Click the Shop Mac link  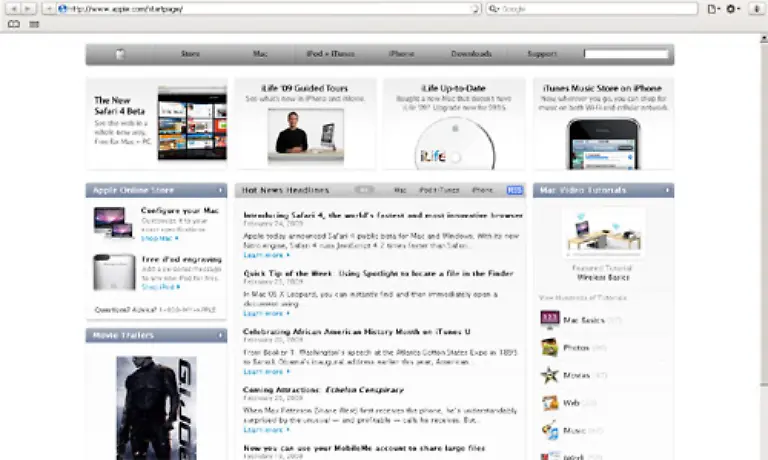click(160, 238)
